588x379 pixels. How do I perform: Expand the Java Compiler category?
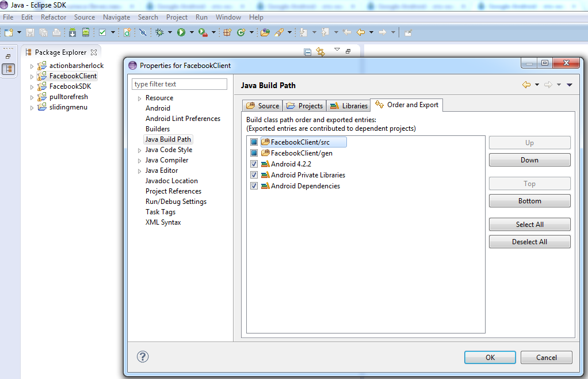[139, 161]
